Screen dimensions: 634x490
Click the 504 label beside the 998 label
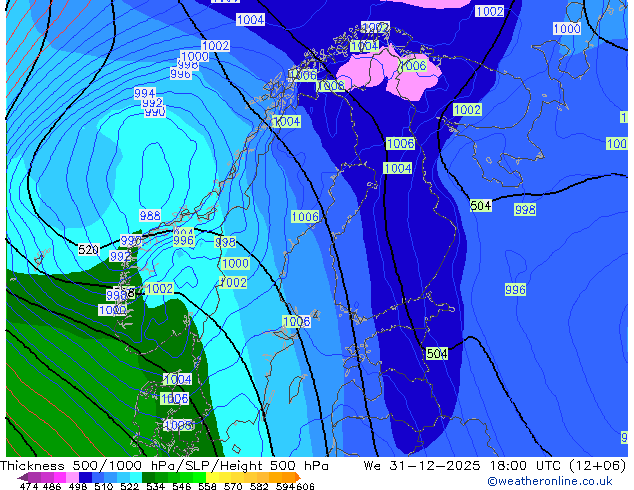[481, 206]
